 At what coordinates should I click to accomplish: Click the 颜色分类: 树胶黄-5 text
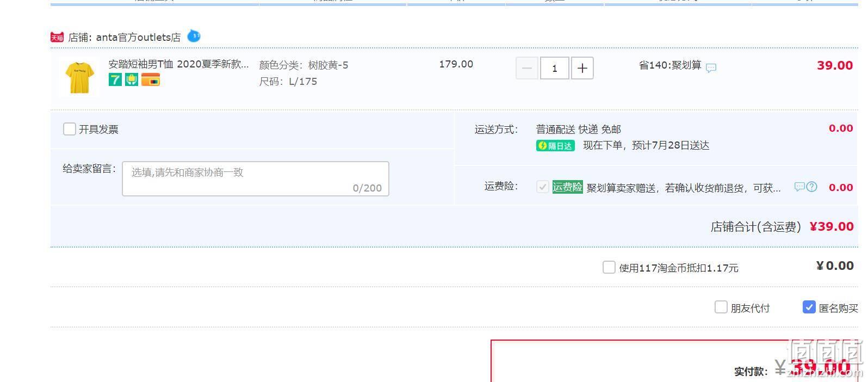click(303, 65)
